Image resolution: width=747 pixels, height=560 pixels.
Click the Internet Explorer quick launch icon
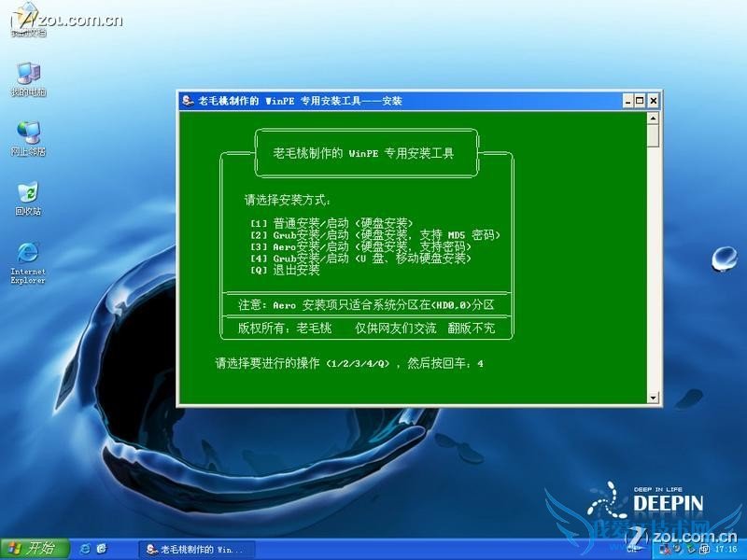(x=86, y=549)
